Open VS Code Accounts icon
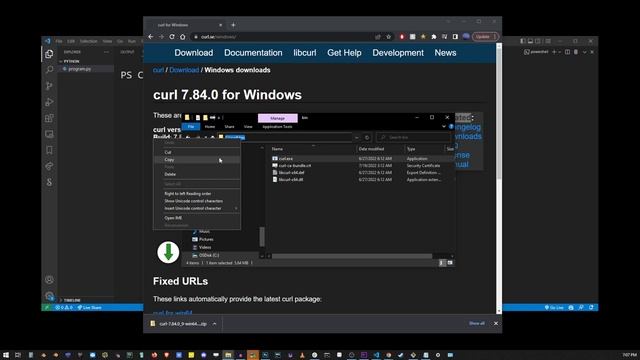 pyautogui.click(x=49, y=280)
